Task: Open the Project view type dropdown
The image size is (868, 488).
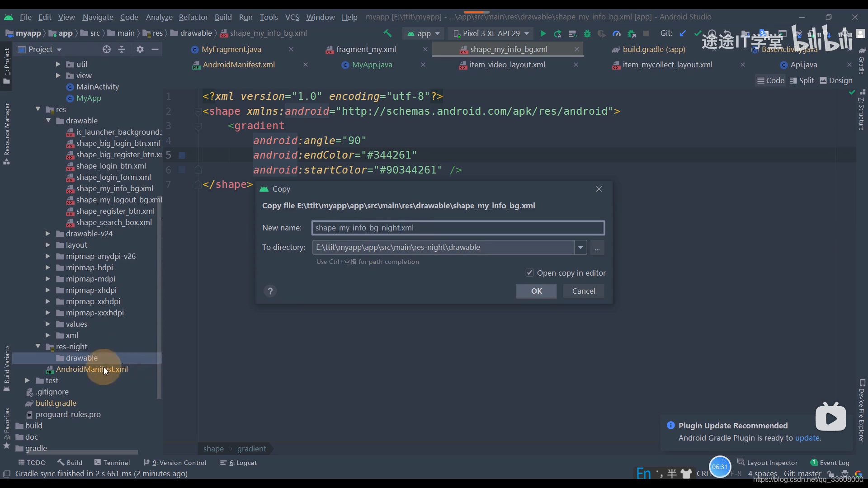Action: pyautogui.click(x=39, y=49)
